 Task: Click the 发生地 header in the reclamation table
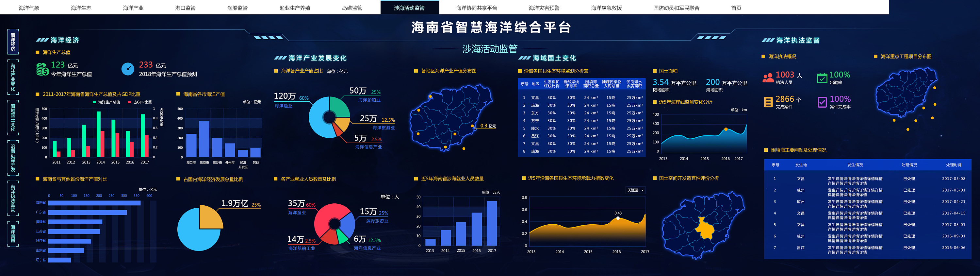pyautogui.click(x=801, y=165)
